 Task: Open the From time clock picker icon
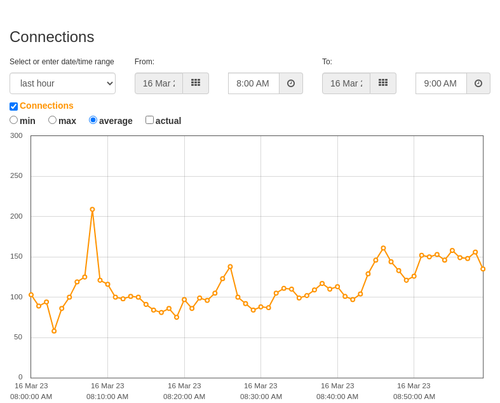coord(291,83)
